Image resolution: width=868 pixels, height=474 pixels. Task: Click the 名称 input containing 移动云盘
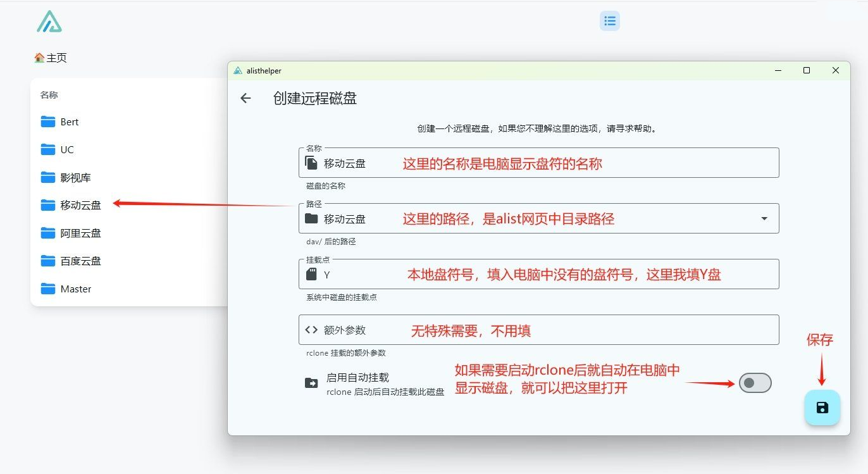coord(538,163)
